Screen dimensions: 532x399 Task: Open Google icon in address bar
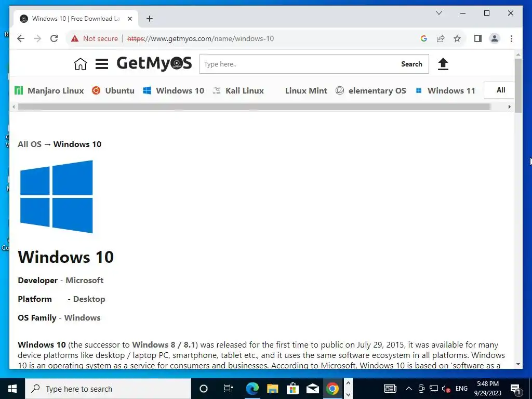click(424, 38)
